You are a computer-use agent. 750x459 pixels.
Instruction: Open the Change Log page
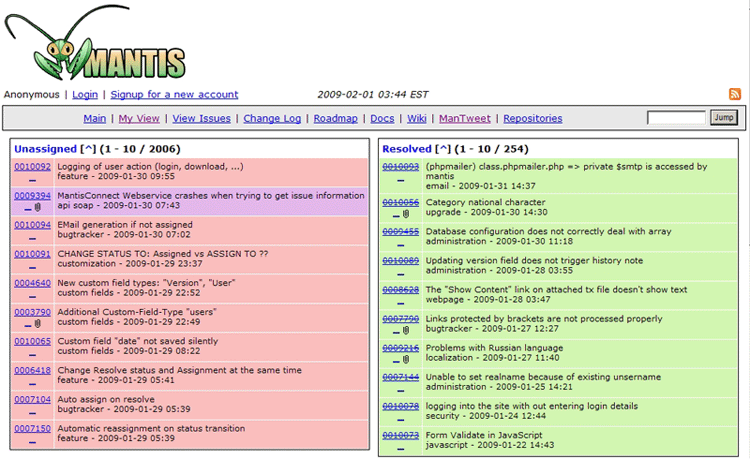pyautogui.click(x=272, y=118)
